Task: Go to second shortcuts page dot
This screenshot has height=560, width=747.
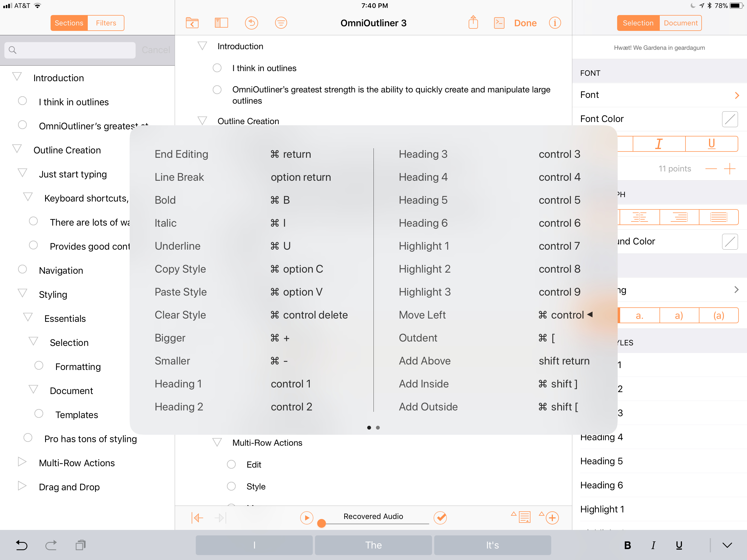Action: (x=378, y=428)
